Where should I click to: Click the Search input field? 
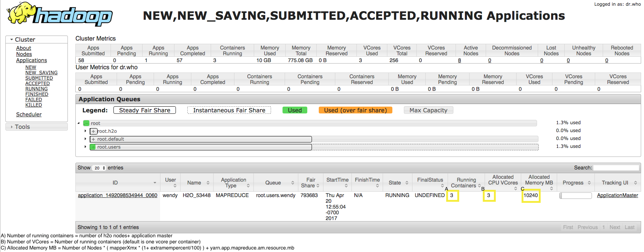pyautogui.click(x=616, y=168)
